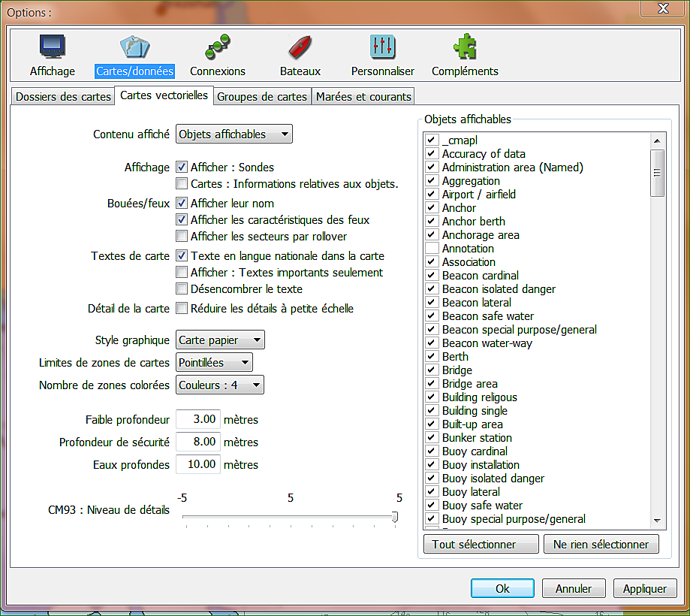Toggle Bunker station checkbox
This screenshot has height=616, width=690.
(432, 438)
